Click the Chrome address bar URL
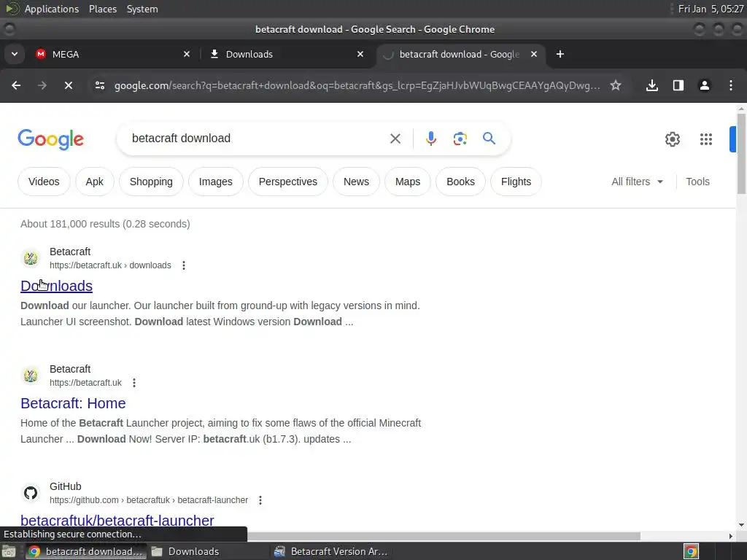 [357, 86]
